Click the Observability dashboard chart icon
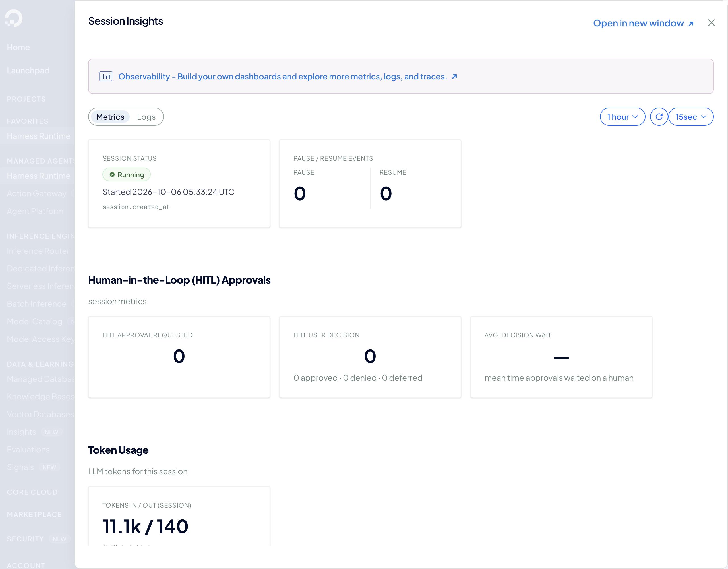Viewport: 728px width, 569px height. pyautogui.click(x=106, y=76)
